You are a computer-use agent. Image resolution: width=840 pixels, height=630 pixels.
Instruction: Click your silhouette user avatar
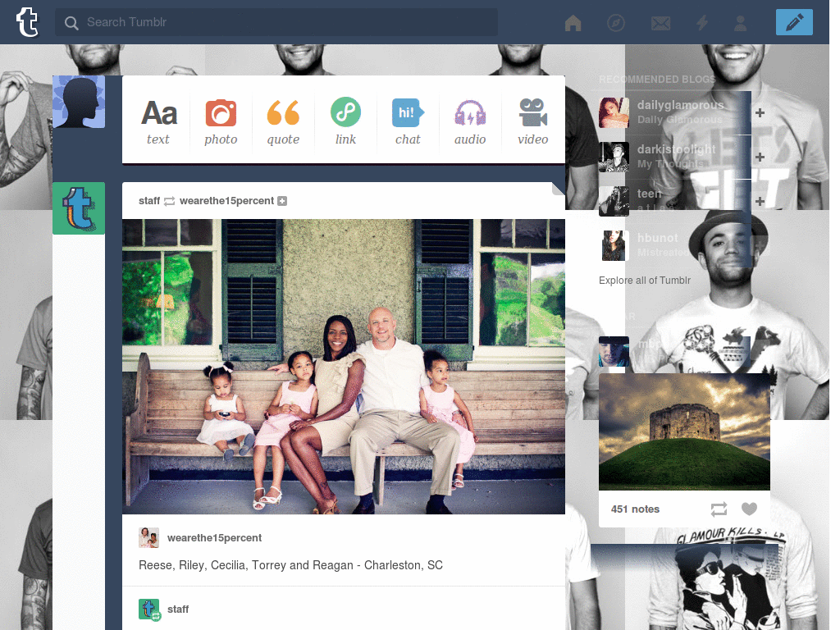[x=79, y=102]
